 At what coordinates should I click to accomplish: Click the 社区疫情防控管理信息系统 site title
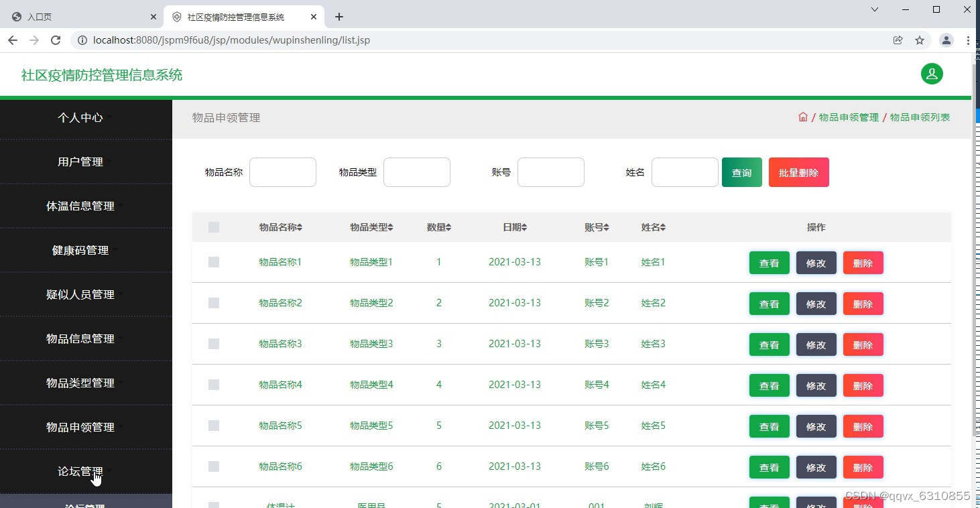pyautogui.click(x=102, y=74)
